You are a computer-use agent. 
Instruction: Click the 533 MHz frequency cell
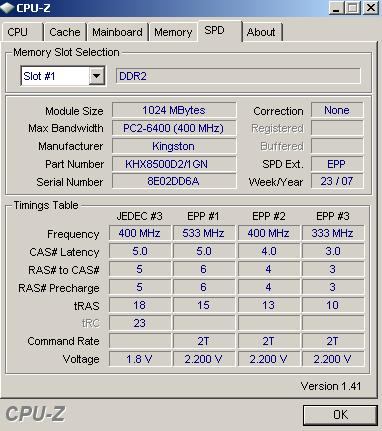point(203,233)
